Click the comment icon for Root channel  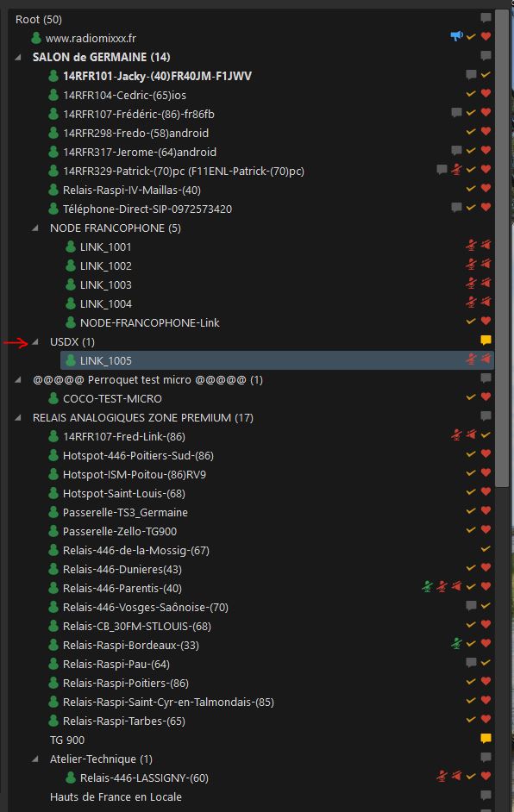coord(486,18)
